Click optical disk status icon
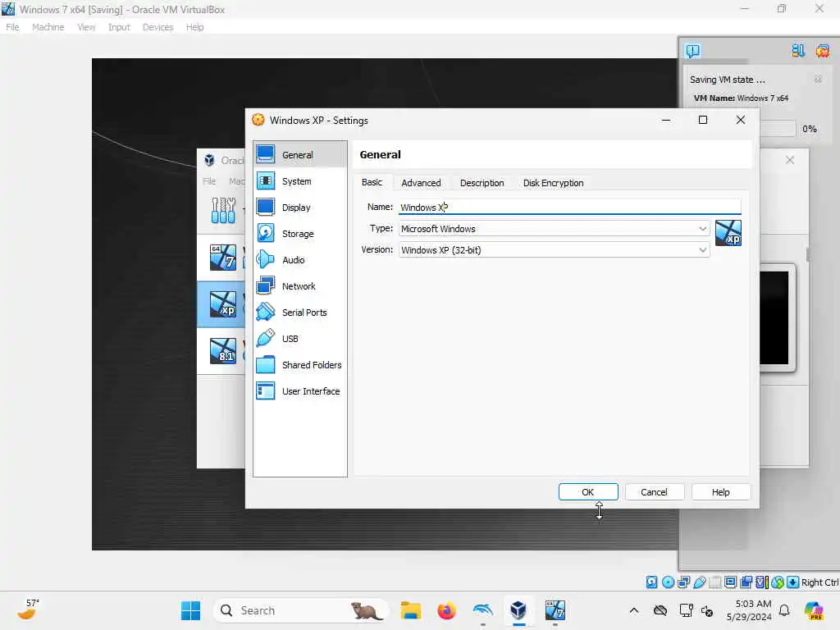Image resolution: width=840 pixels, height=630 pixels. click(668, 582)
